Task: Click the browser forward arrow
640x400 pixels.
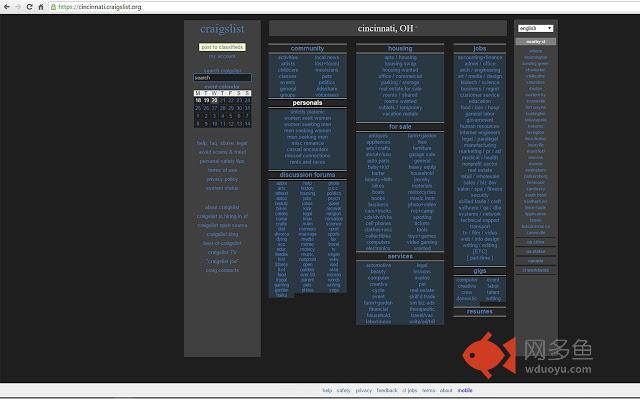Action: 18,7
